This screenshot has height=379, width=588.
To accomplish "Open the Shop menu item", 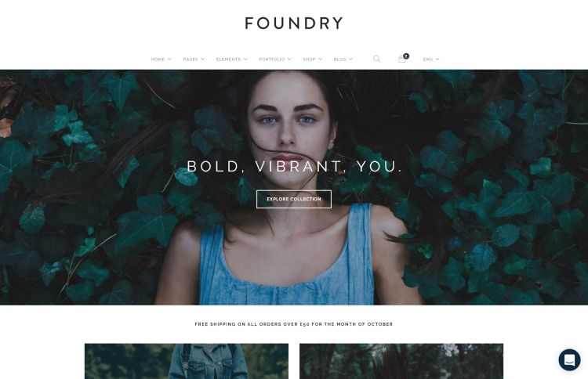I will [309, 60].
